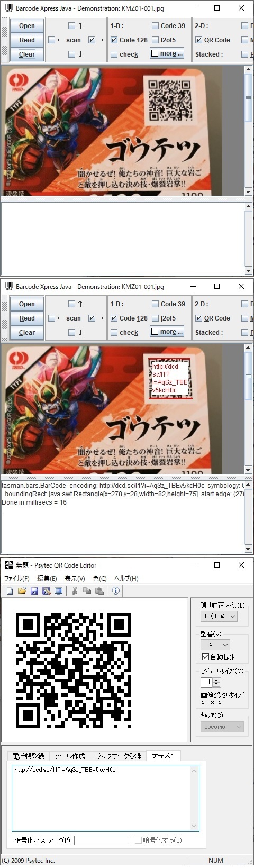Click the Psytec QR Code Editor title icon
Screen dimensions: 254x868
(8, 565)
